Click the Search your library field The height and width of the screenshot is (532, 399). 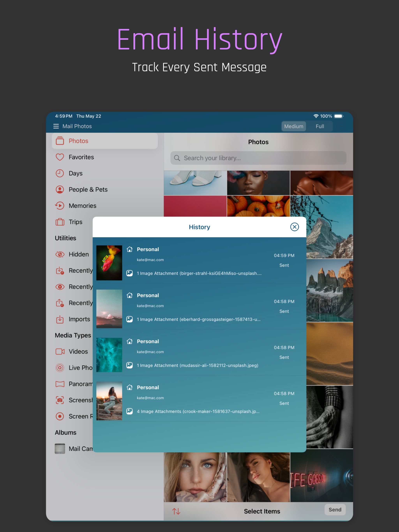coord(258,158)
